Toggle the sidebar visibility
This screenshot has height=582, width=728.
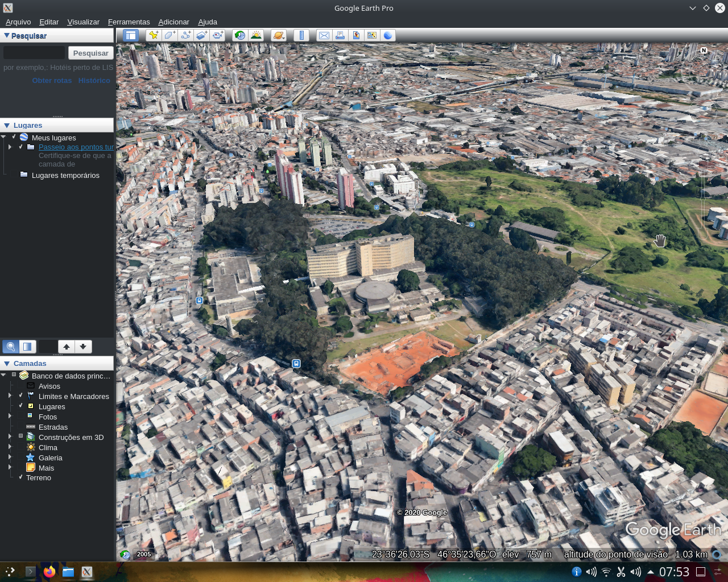click(x=131, y=35)
